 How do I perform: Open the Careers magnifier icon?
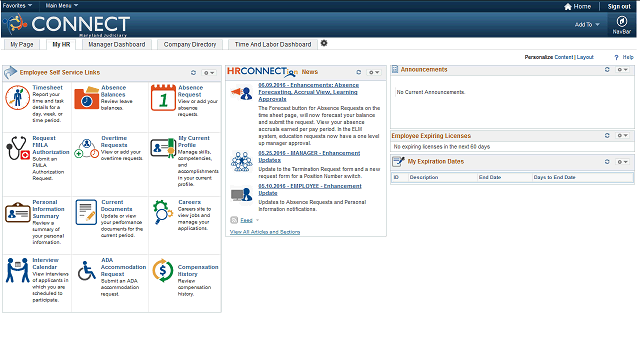click(x=162, y=212)
